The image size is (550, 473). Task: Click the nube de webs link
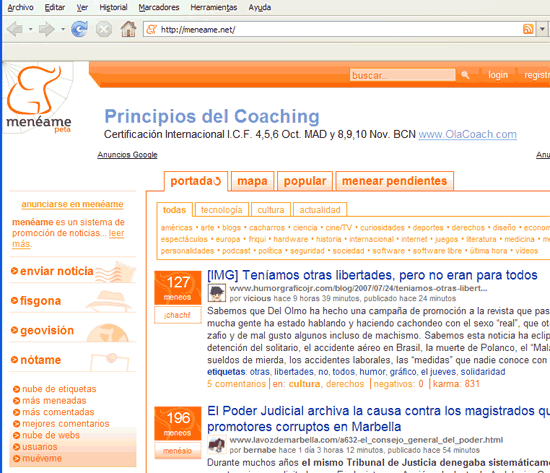tap(51, 435)
